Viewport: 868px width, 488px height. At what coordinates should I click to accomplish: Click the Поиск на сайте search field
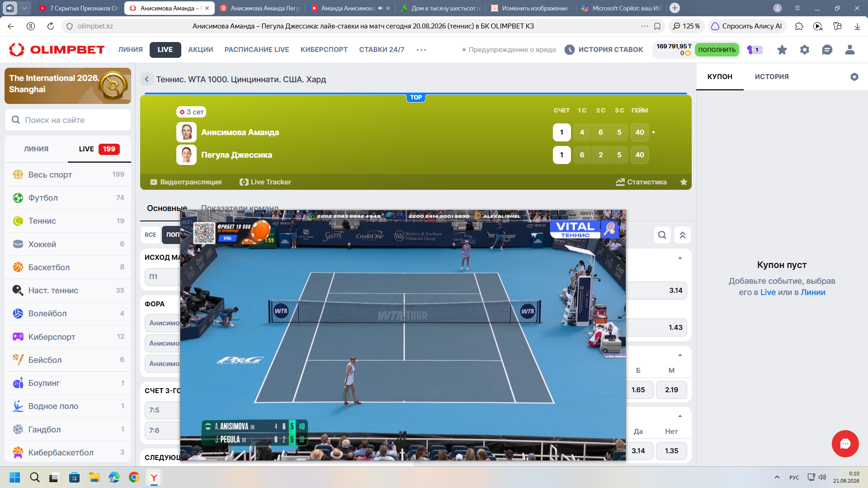68,120
